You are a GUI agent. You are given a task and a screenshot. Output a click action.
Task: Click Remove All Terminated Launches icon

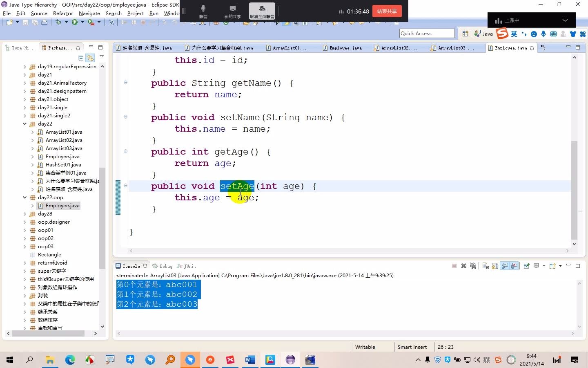473,266
